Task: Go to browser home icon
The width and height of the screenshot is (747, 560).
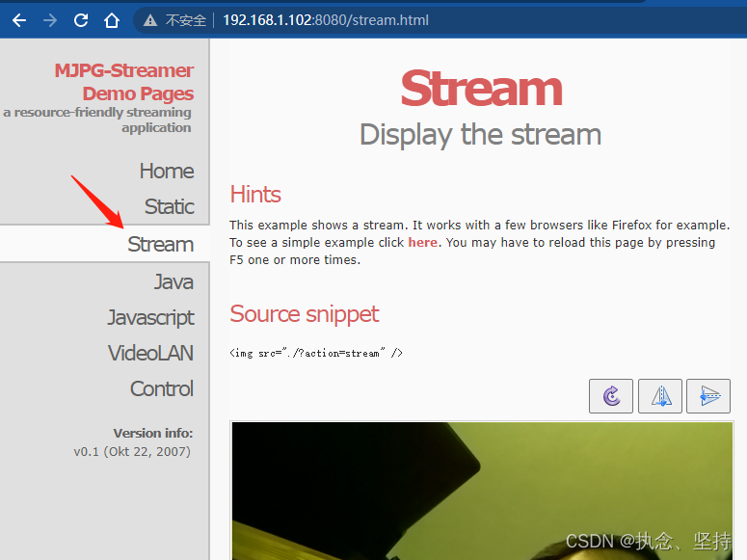Action: [112, 20]
